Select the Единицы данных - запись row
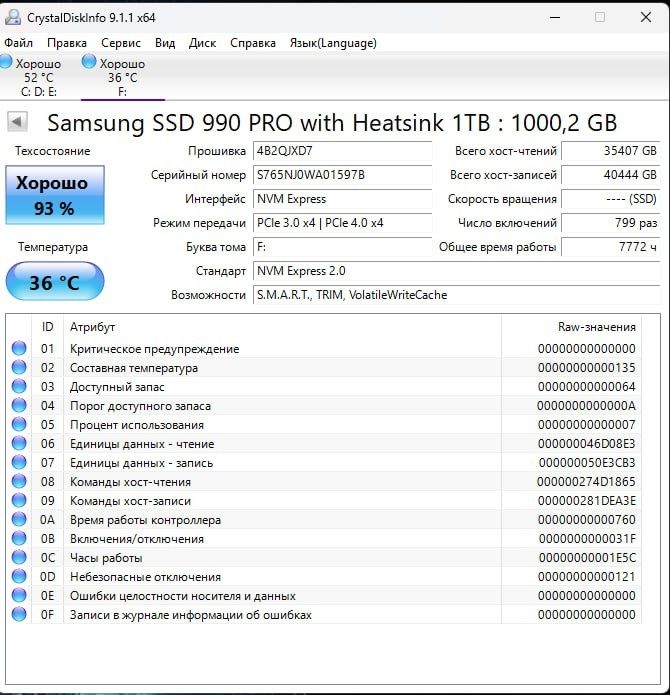 click(x=324, y=462)
